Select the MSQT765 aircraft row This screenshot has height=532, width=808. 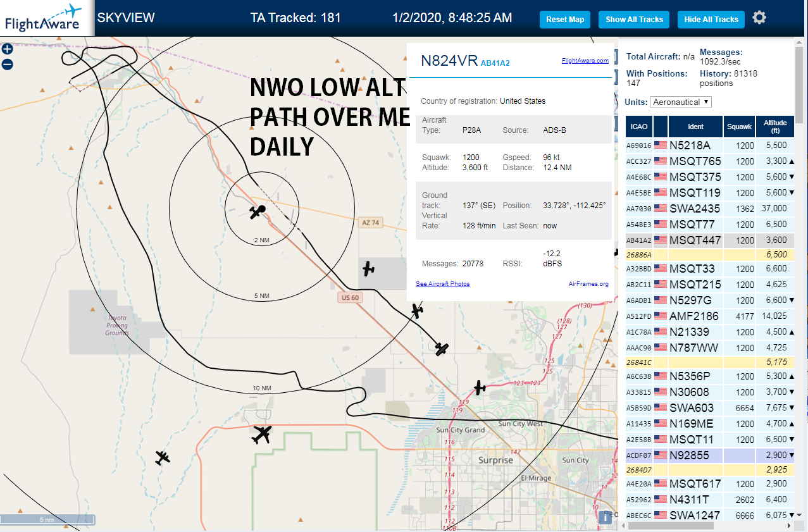[x=709, y=161]
